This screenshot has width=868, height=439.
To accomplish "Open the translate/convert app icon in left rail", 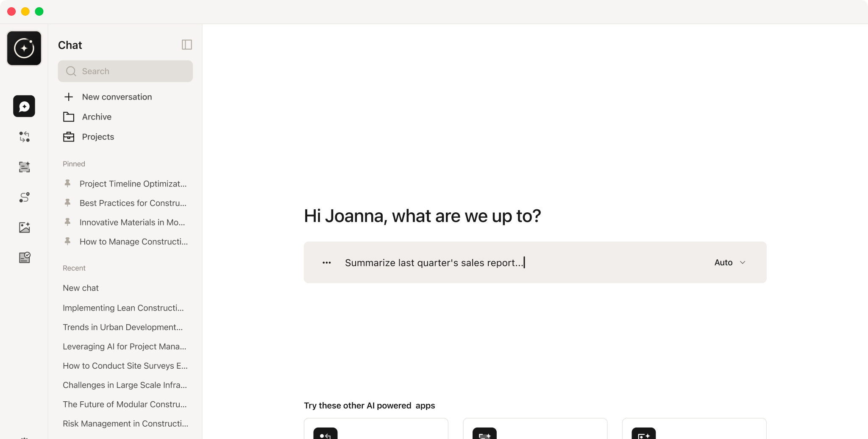I will (24, 136).
